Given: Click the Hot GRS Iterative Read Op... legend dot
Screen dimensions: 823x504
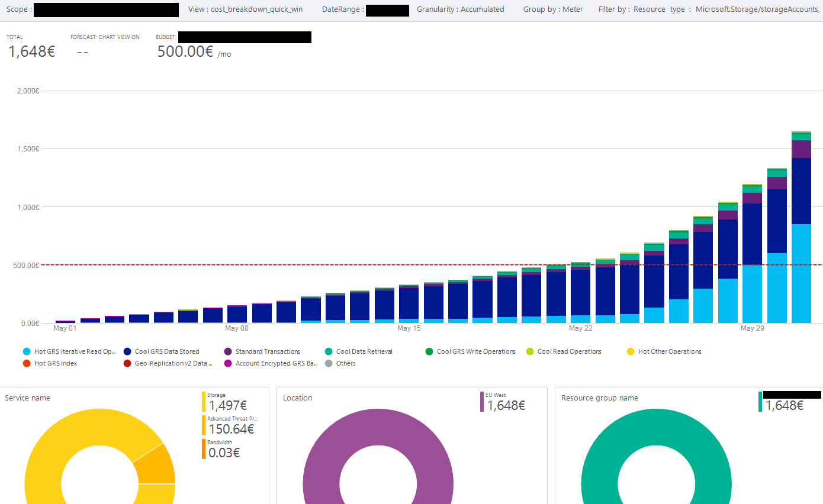Looking at the screenshot, I should [x=27, y=351].
